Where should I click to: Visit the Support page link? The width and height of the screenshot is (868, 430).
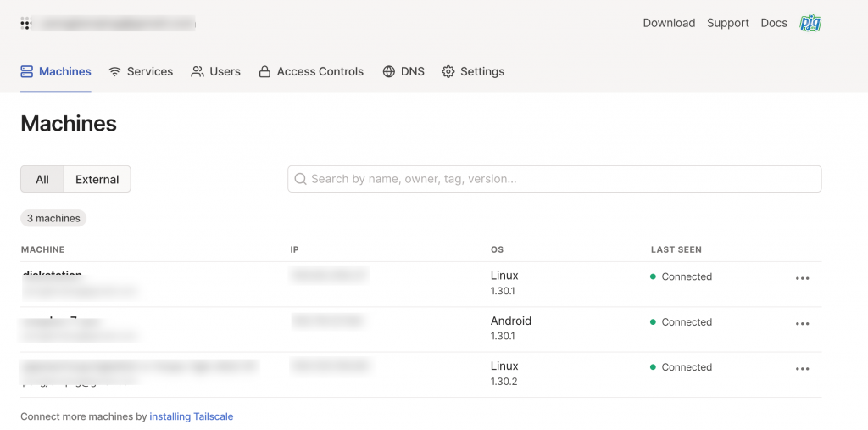[x=728, y=23]
